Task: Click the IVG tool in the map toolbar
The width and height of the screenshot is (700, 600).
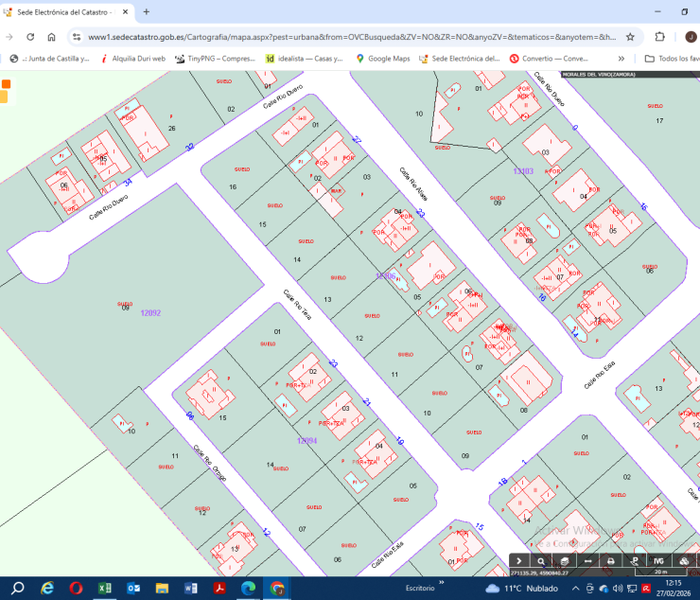Action: pyautogui.click(x=658, y=561)
